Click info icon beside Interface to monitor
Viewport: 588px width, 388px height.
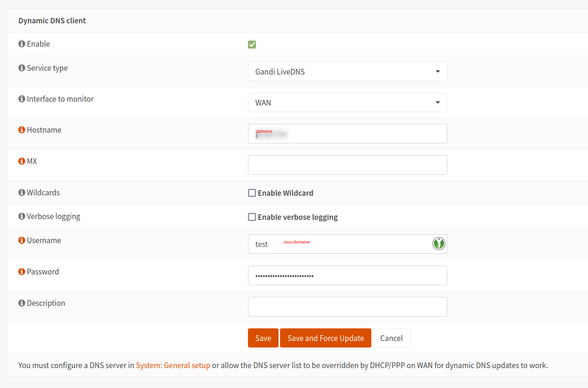pyautogui.click(x=22, y=99)
